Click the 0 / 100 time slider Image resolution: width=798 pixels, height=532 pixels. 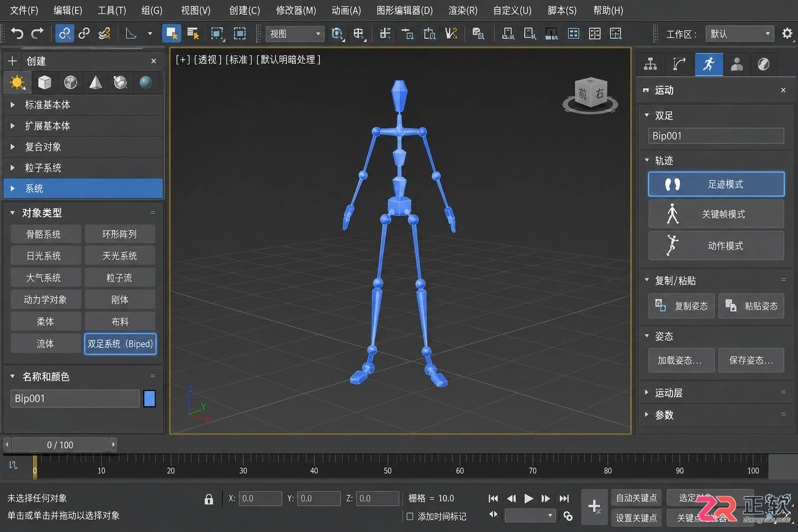click(x=60, y=444)
